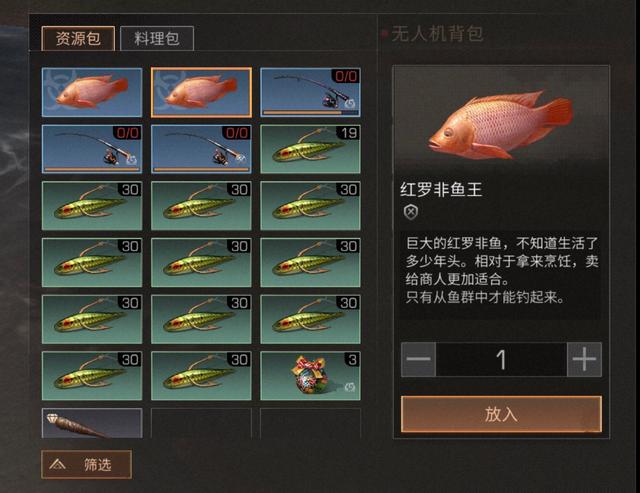Decrease quantity with the minus button

point(418,359)
